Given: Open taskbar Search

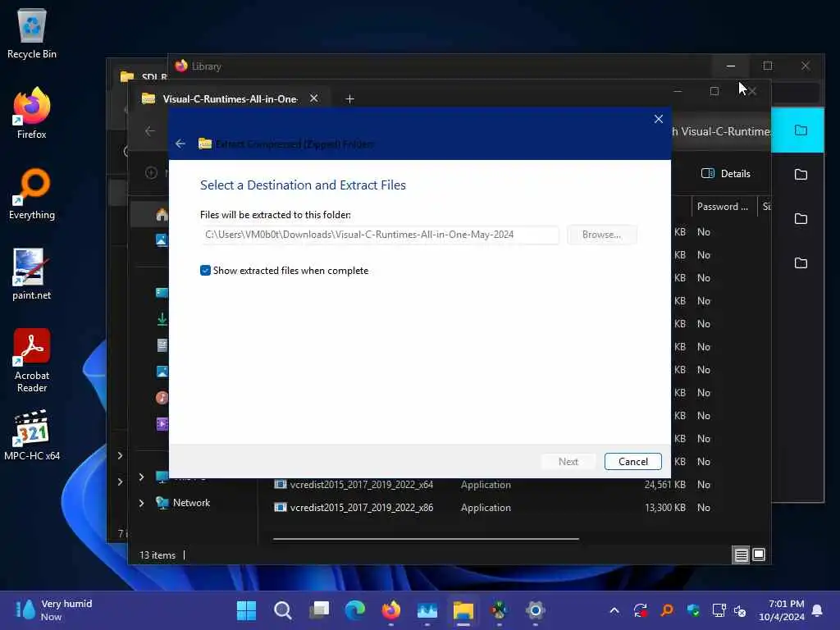Looking at the screenshot, I should [x=283, y=610].
